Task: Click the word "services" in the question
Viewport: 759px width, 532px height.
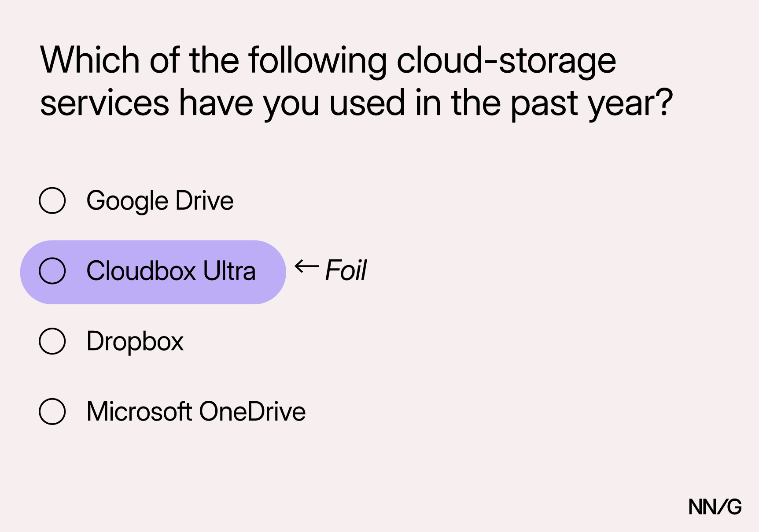Action: tap(105, 104)
